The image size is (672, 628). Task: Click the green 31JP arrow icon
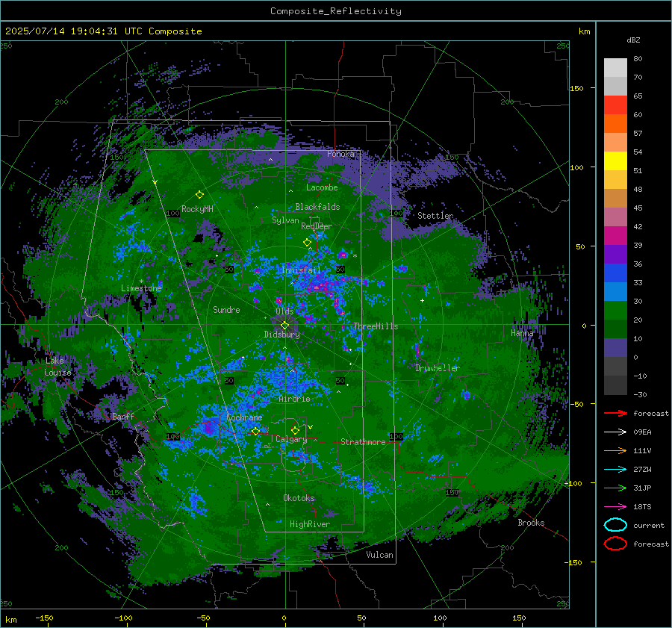click(615, 488)
